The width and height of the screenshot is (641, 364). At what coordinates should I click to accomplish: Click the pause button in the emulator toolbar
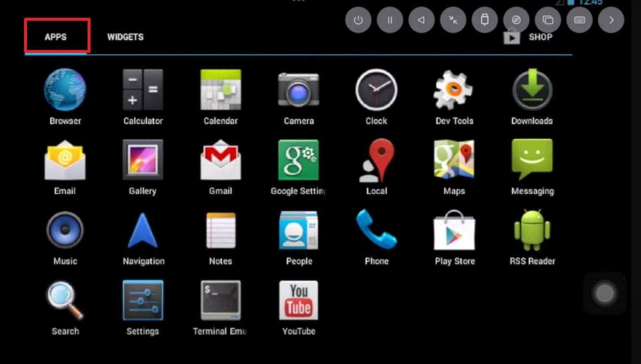pyautogui.click(x=390, y=20)
